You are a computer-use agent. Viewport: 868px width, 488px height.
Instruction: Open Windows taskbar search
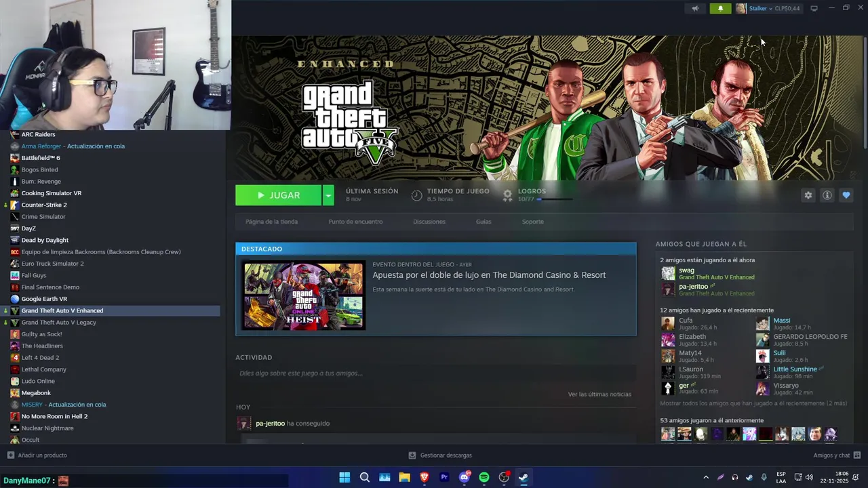tap(365, 477)
